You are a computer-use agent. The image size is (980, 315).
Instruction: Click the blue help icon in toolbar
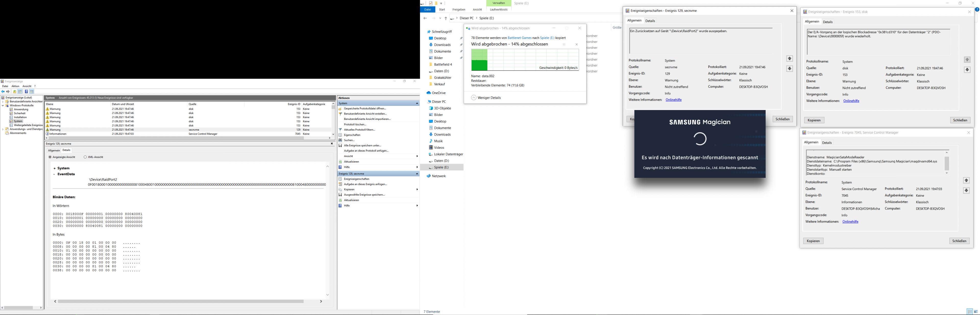(26, 92)
